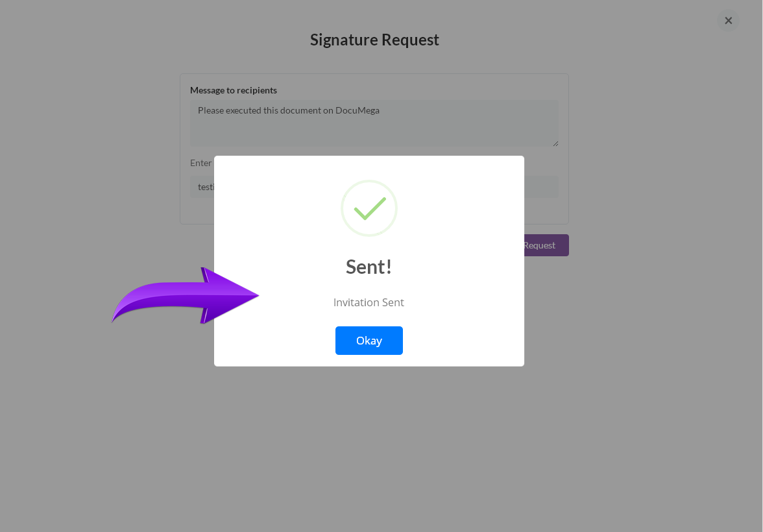The image size is (763, 532).
Task: Click the purple Request button
Action: (x=546, y=245)
